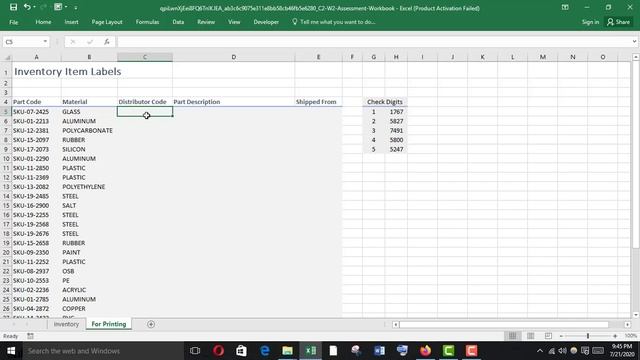Image resolution: width=640 pixels, height=360 pixels.
Task: Click the Part Description header cell
Action: (233, 102)
